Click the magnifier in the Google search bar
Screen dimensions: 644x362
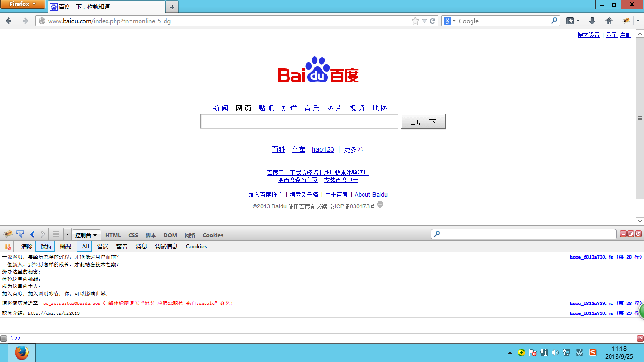tap(554, 21)
